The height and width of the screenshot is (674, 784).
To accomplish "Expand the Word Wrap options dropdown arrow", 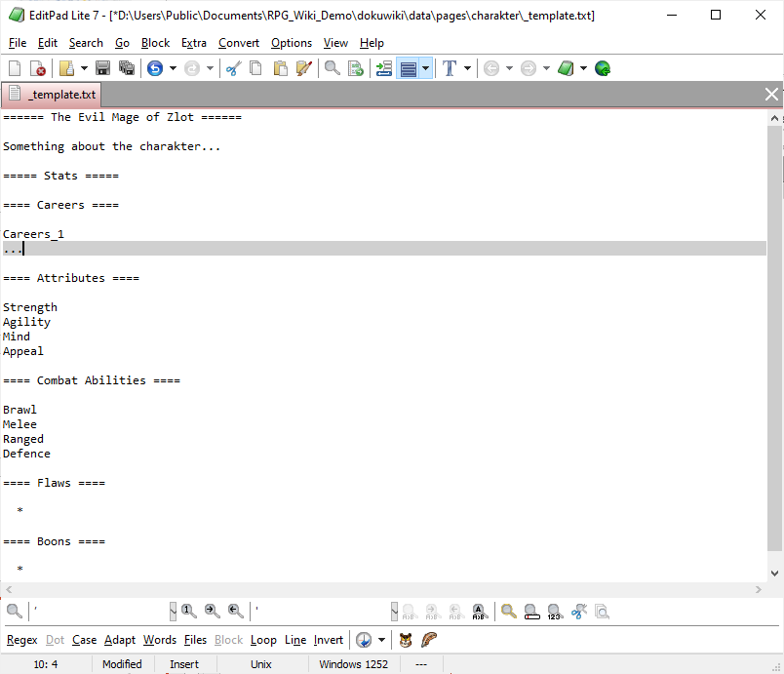I will point(426,68).
